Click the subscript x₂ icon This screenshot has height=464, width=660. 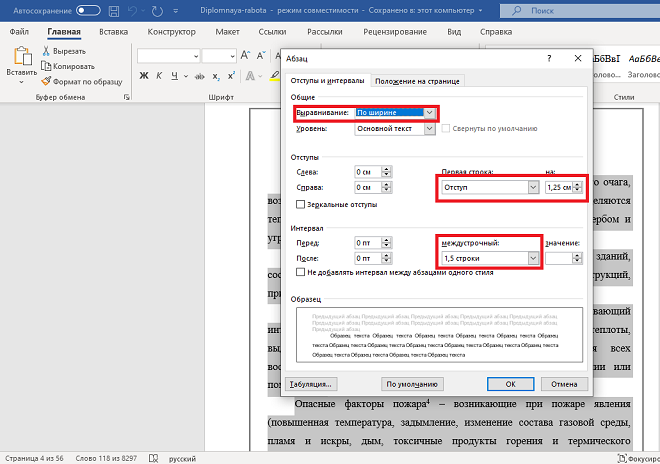click(214, 76)
